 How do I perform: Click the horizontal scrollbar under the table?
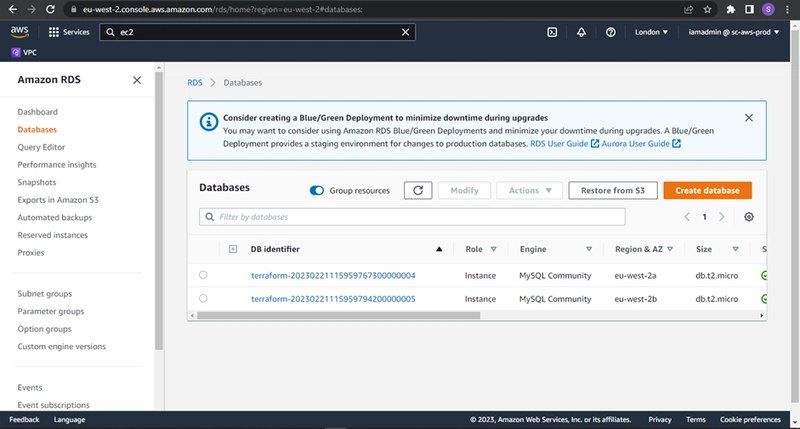tap(339, 315)
